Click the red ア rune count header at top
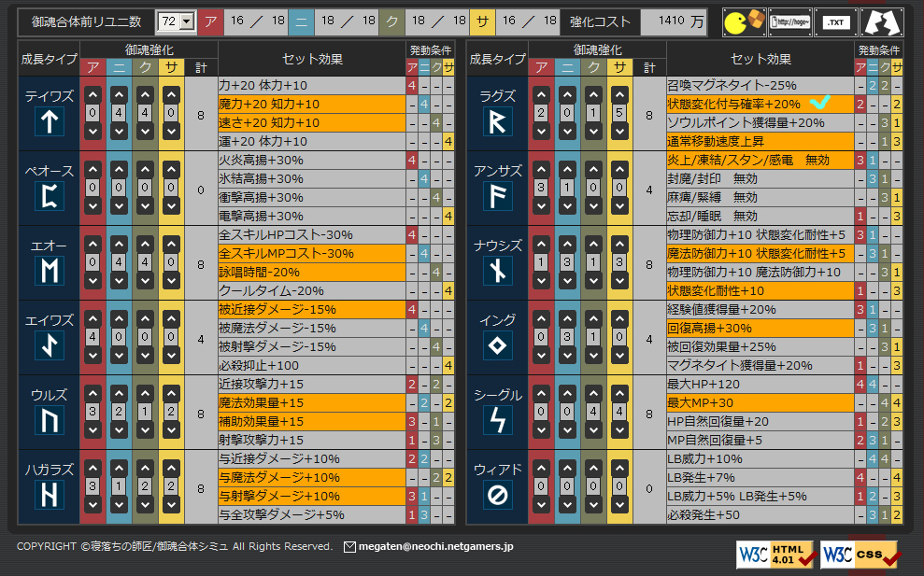 click(x=211, y=21)
